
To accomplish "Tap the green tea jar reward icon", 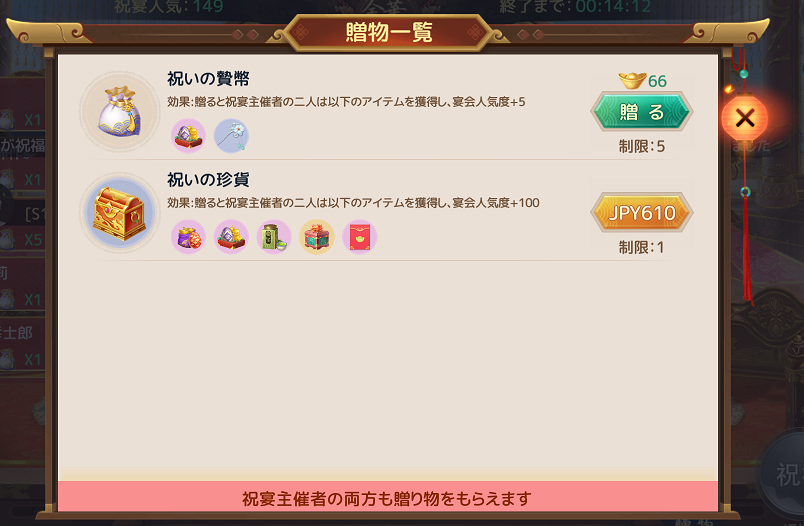I will click(274, 237).
